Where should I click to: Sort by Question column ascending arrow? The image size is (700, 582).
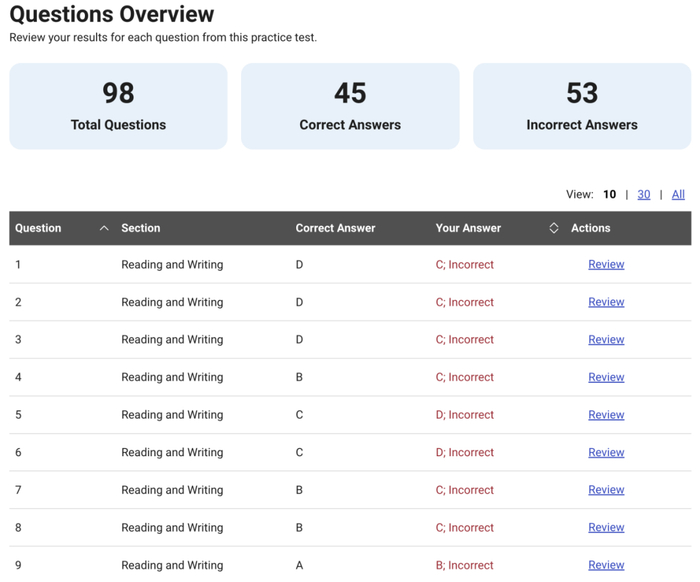click(x=104, y=228)
